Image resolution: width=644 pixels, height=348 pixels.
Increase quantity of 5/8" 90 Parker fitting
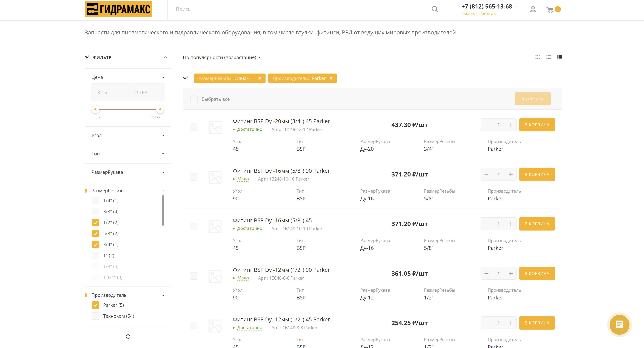click(511, 174)
